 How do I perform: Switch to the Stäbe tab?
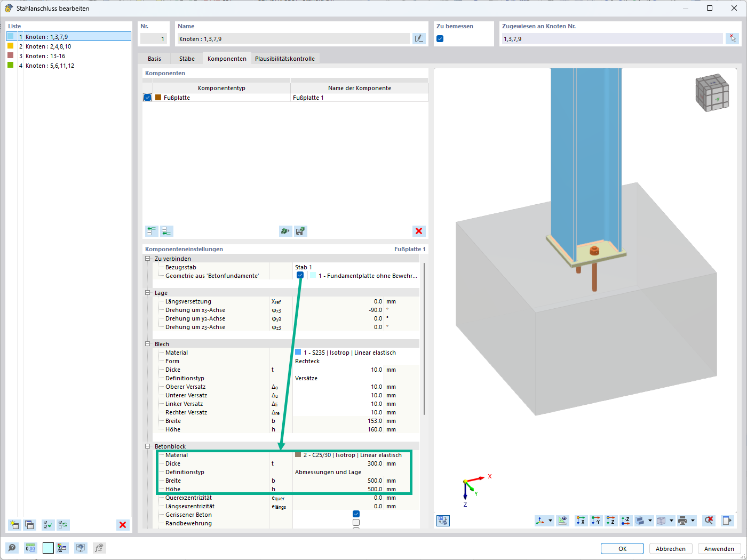click(187, 59)
